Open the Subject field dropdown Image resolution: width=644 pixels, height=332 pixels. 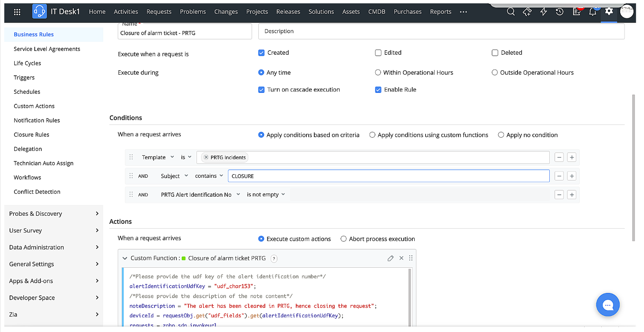174,176
